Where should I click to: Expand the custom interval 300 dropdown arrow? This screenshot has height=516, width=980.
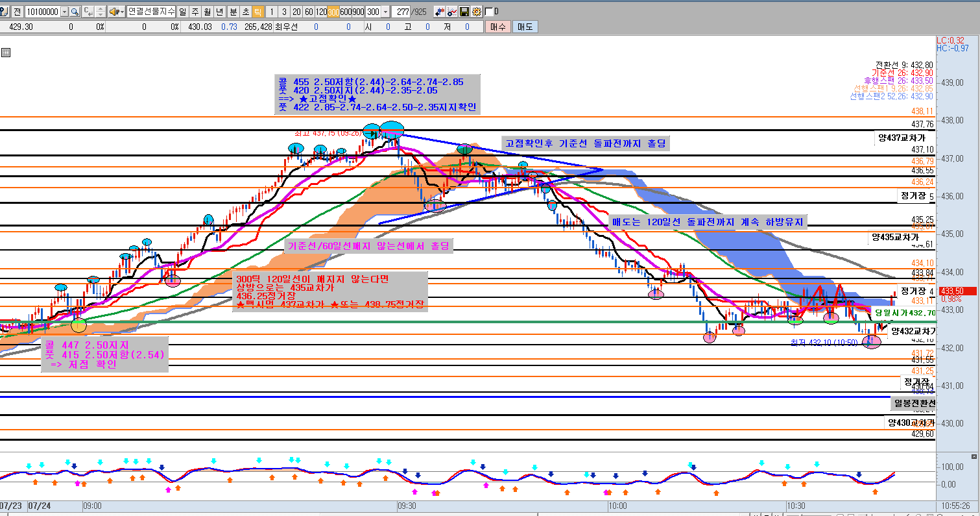click(386, 12)
